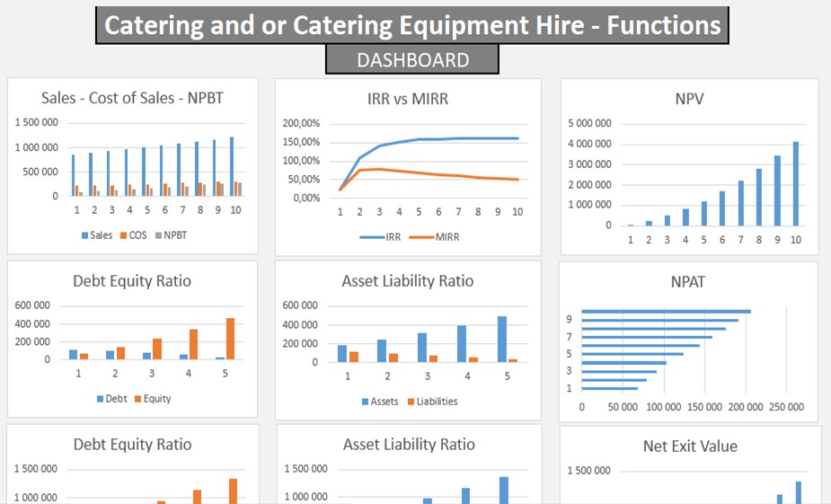831x504 pixels.
Task: Select the '250 000' NPAT axis label
Action: (786, 407)
